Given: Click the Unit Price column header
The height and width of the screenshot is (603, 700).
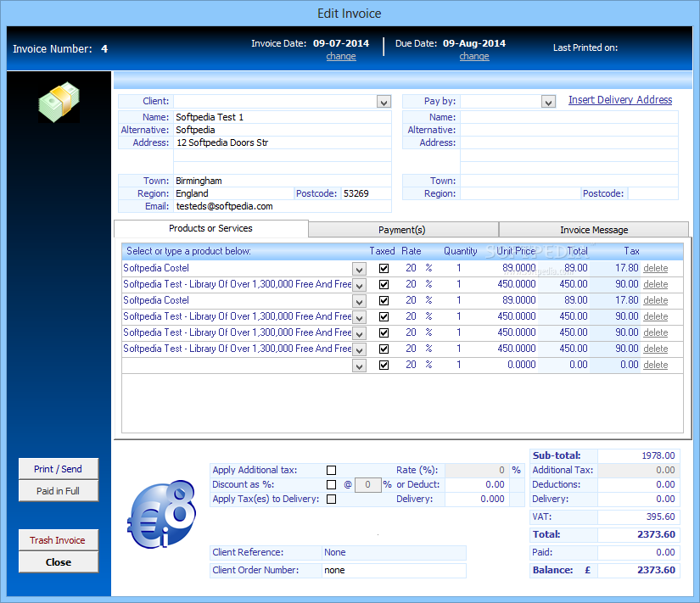Looking at the screenshot, I should click(516, 251).
